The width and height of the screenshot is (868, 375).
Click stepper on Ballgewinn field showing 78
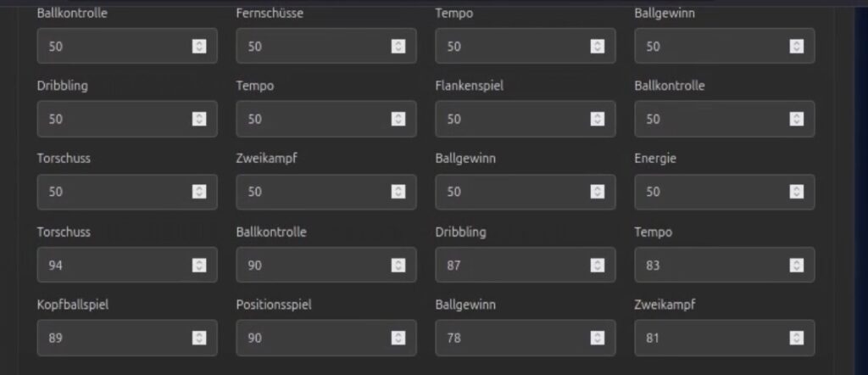pos(597,339)
